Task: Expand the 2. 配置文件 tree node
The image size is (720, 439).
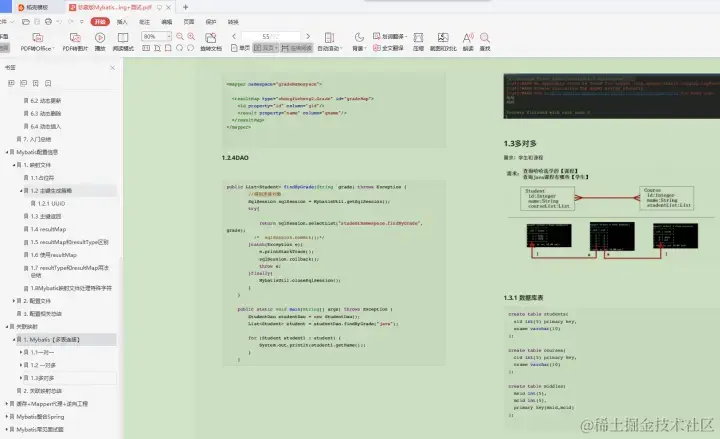Action: (14, 301)
